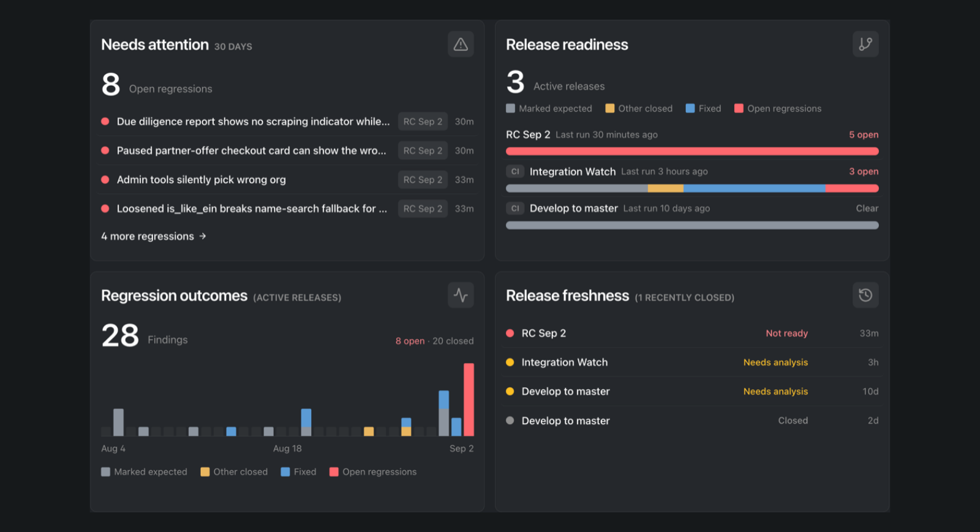980x532 pixels.
Task: Open Admin tools silently pick wrong org
Action: click(202, 180)
